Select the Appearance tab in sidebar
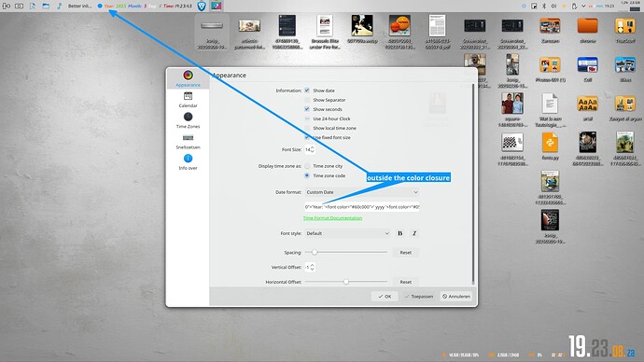The image size is (644, 362). pos(188,78)
